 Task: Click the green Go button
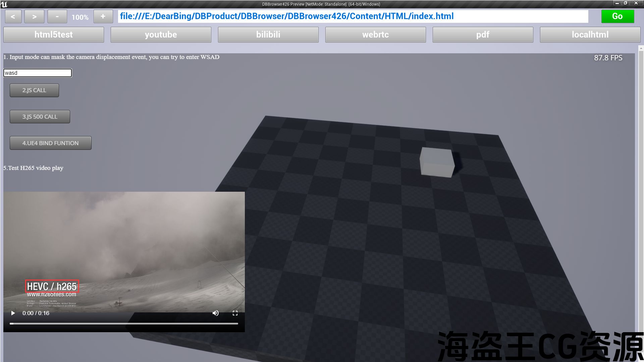618,16
